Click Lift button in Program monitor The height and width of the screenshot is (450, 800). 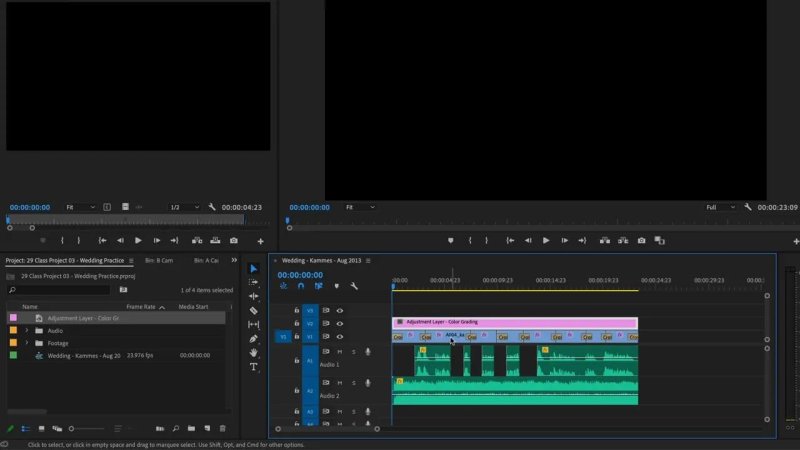[x=605, y=240]
